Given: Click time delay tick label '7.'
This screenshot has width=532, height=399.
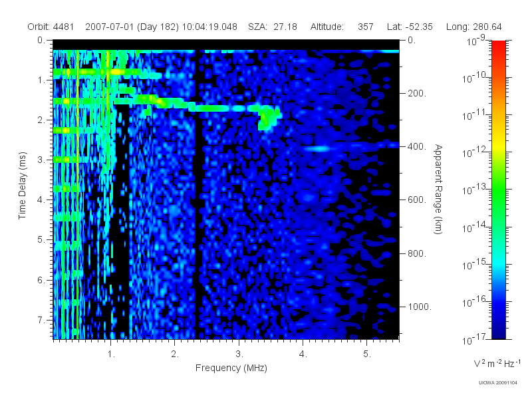Looking at the screenshot, I should (x=41, y=321).
